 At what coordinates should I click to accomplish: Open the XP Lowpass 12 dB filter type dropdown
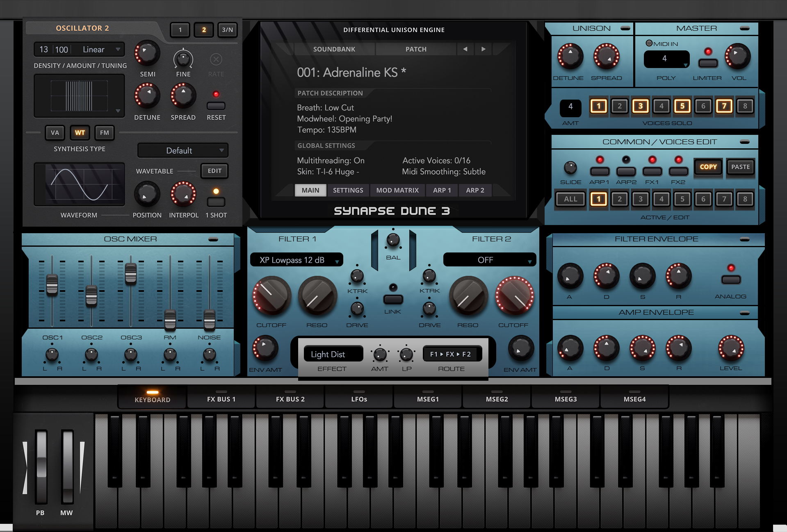point(297,260)
